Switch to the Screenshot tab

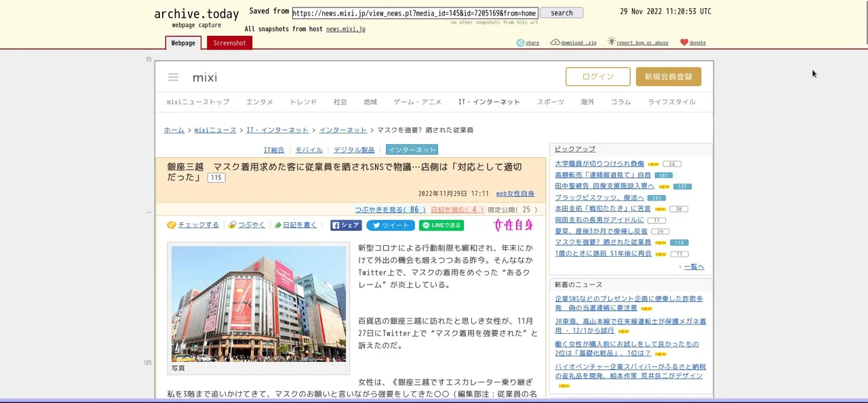[x=229, y=43]
